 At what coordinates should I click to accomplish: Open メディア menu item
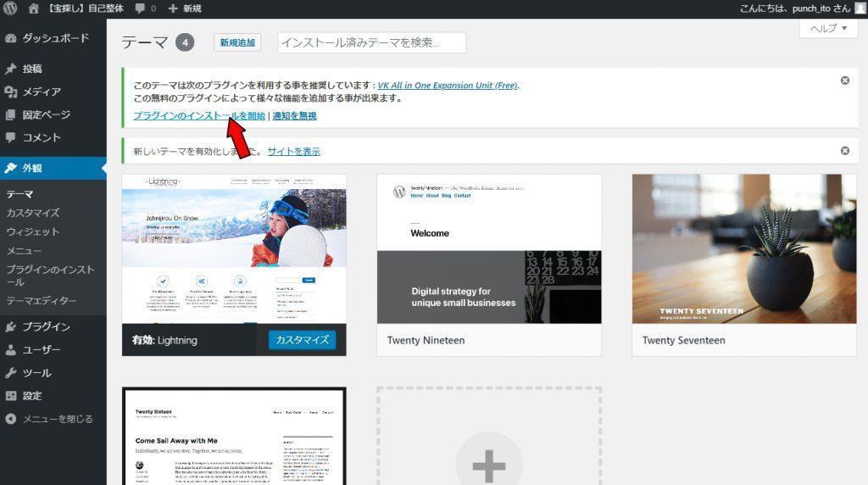53,92
